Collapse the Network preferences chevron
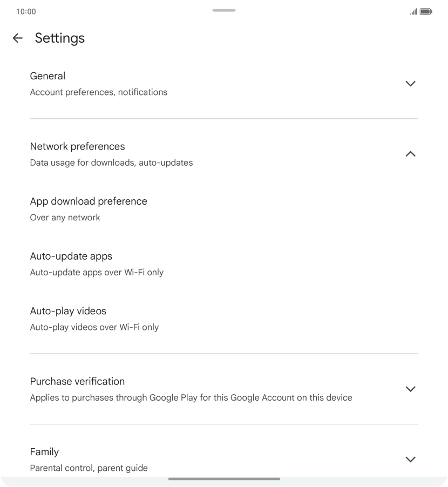448x487 pixels. click(410, 154)
